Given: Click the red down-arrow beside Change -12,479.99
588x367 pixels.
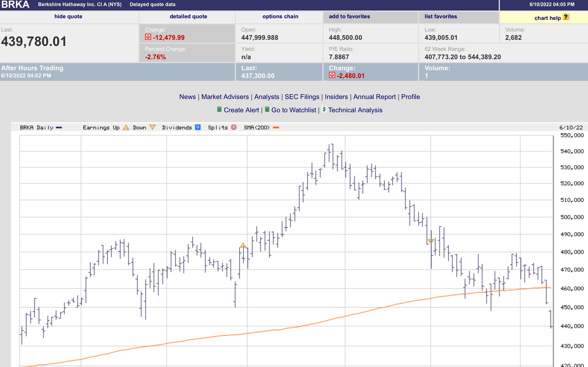Looking at the screenshot, I should click(148, 37).
